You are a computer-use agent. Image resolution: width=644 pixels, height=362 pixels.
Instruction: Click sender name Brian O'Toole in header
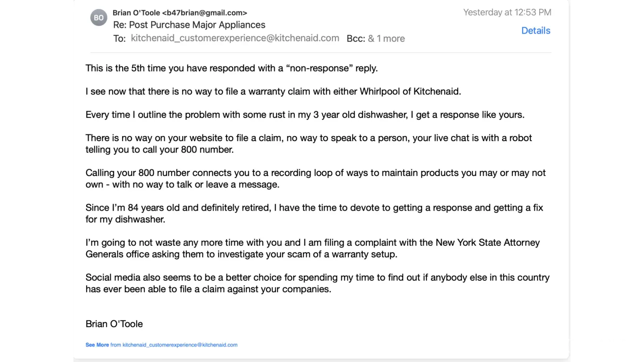click(136, 13)
